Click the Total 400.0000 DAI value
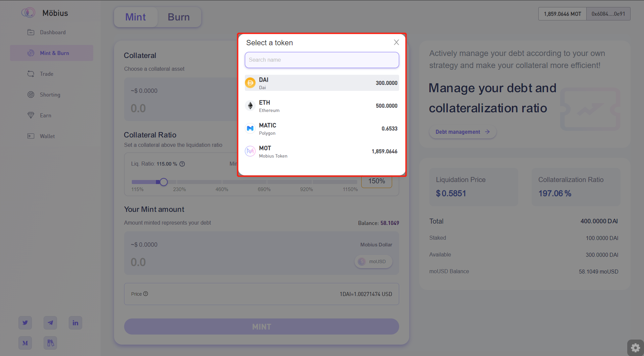644x356 pixels. click(599, 221)
